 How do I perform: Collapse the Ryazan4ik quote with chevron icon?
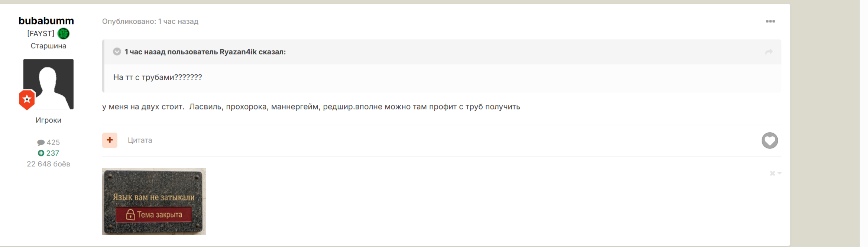(117, 52)
